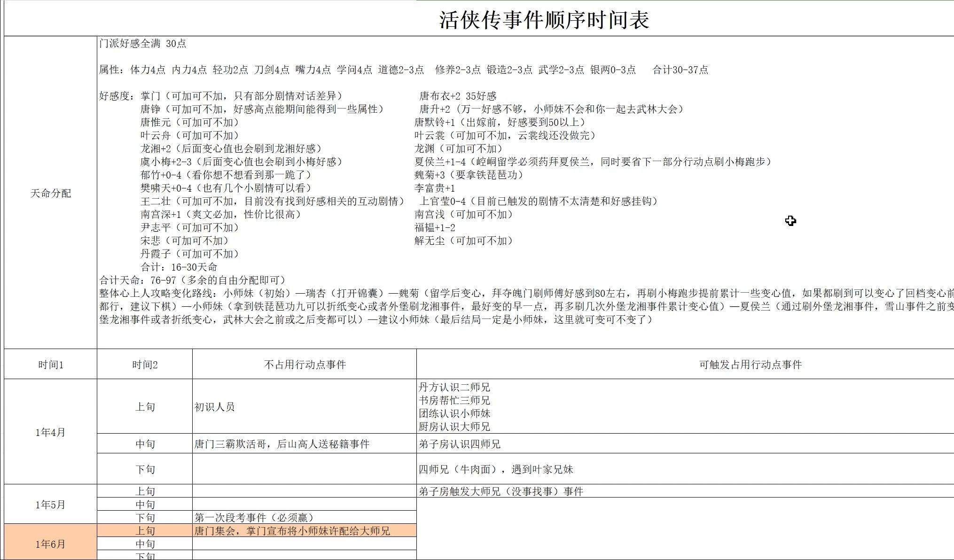Select the 可触发占用行动点事件 column header
The image size is (954, 560).
(685, 365)
